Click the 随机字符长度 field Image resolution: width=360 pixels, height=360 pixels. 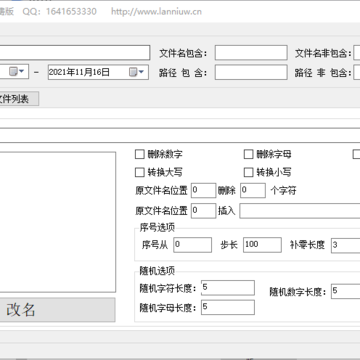228,288
